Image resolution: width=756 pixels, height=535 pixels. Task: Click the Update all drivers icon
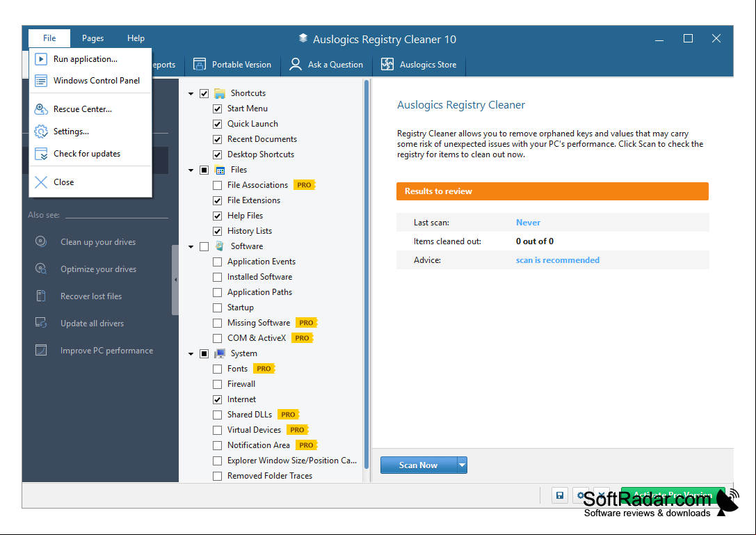pos(41,323)
